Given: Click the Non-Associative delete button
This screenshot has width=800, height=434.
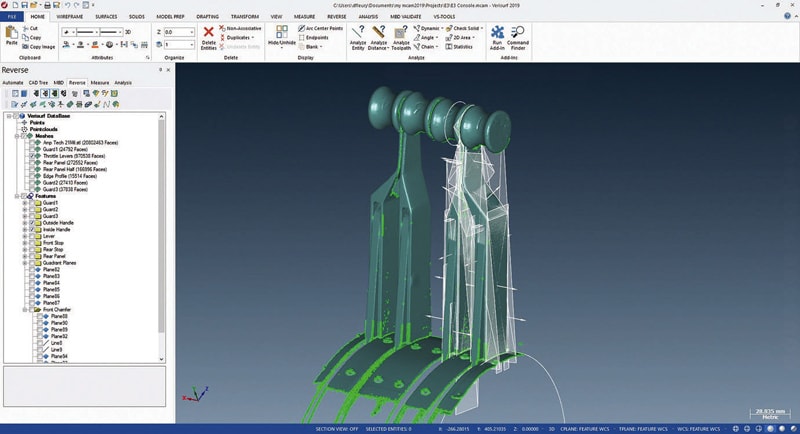Looking at the screenshot, I should coord(240,29).
